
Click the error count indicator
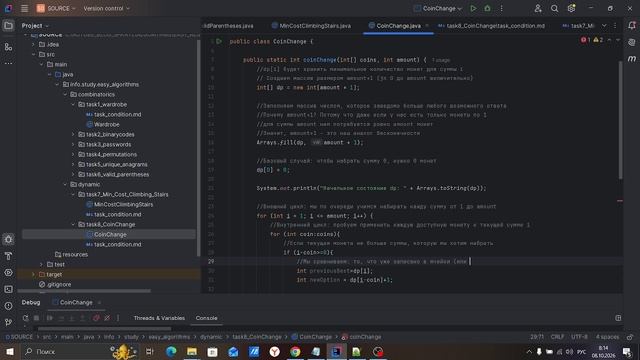pos(586,40)
